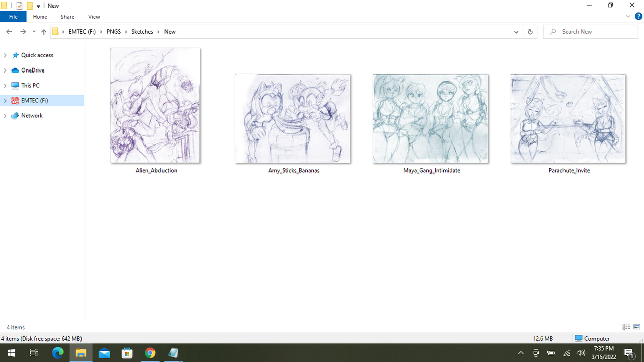Viewport: 644px width, 362px height.
Task: Open the volume speaker tray icon
Action: point(582,353)
